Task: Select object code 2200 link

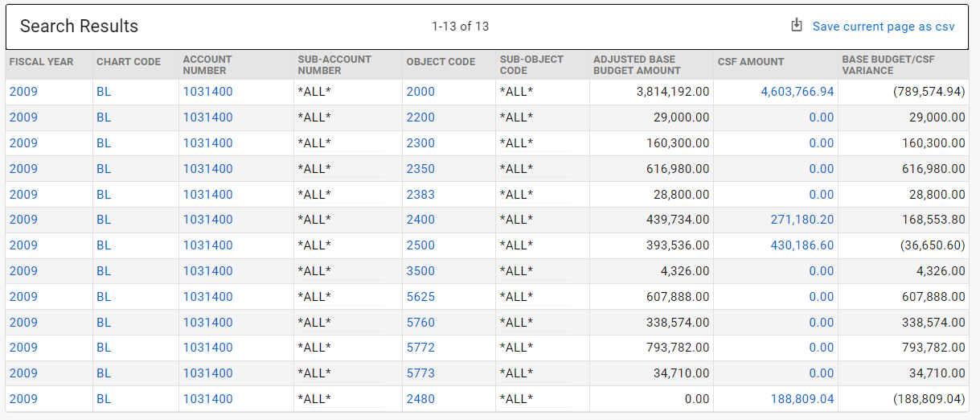Action: click(x=420, y=117)
